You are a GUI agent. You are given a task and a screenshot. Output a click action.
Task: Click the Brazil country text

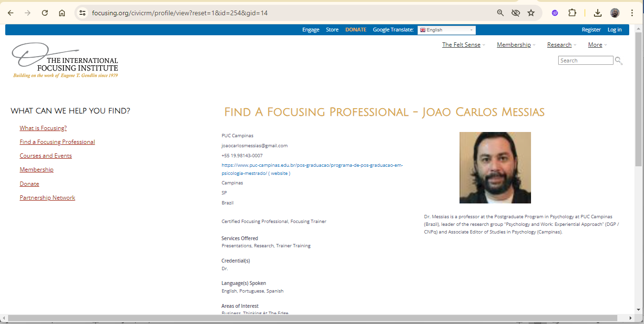[227, 203]
